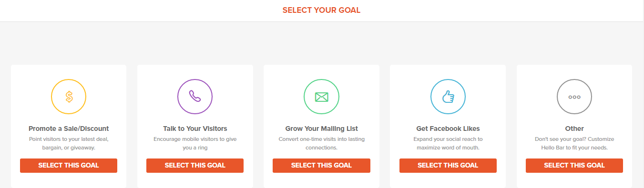The width and height of the screenshot is (644, 188).
Task: Click the Select Your Goal page title
Action: [322, 10]
